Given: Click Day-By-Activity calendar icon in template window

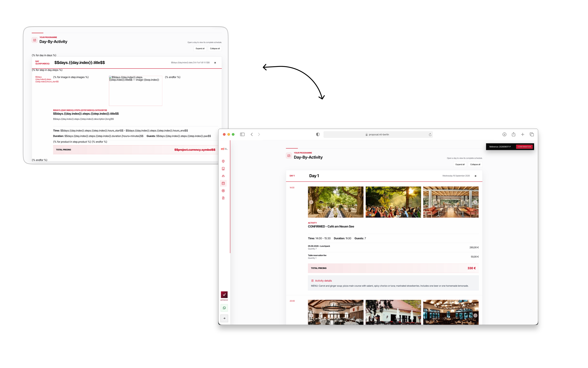Looking at the screenshot, I should 35,40.
